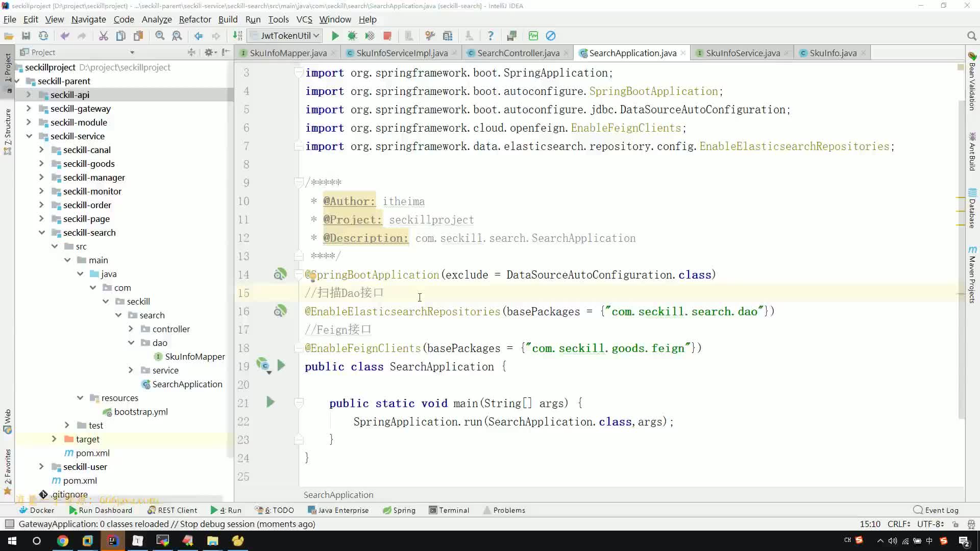Click the Copy icon in toolbar
The height and width of the screenshot is (551, 980).
click(x=121, y=36)
